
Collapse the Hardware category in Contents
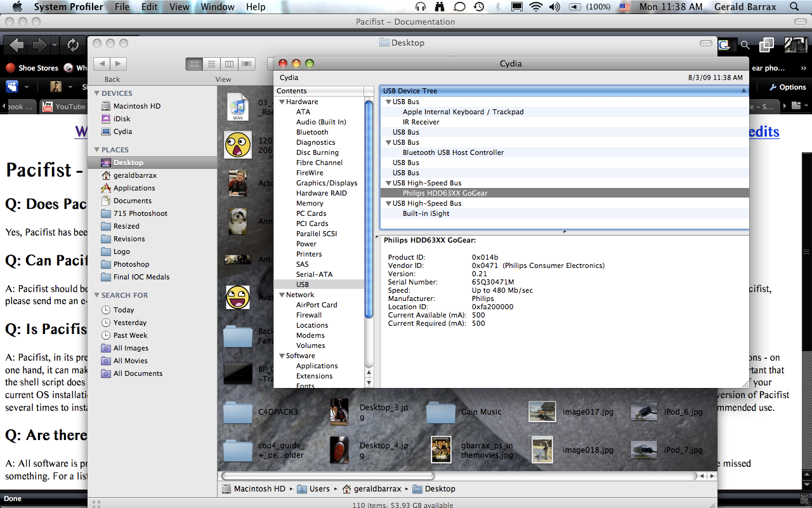pos(282,102)
